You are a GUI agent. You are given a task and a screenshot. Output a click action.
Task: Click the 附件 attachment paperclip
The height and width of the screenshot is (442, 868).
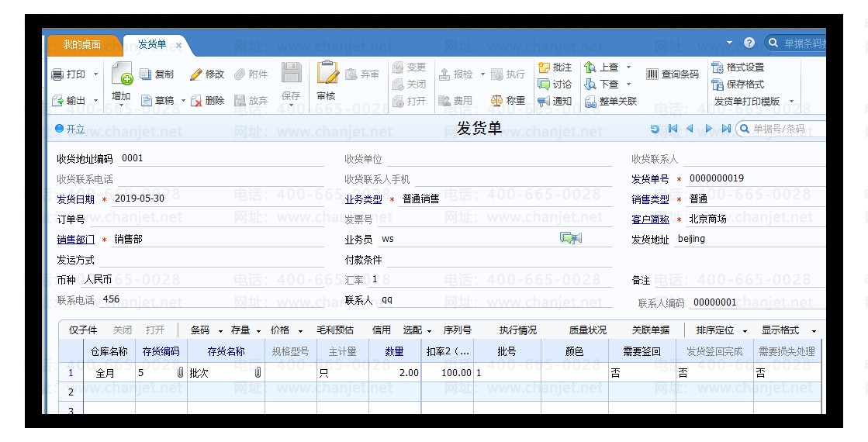coord(240,74)
